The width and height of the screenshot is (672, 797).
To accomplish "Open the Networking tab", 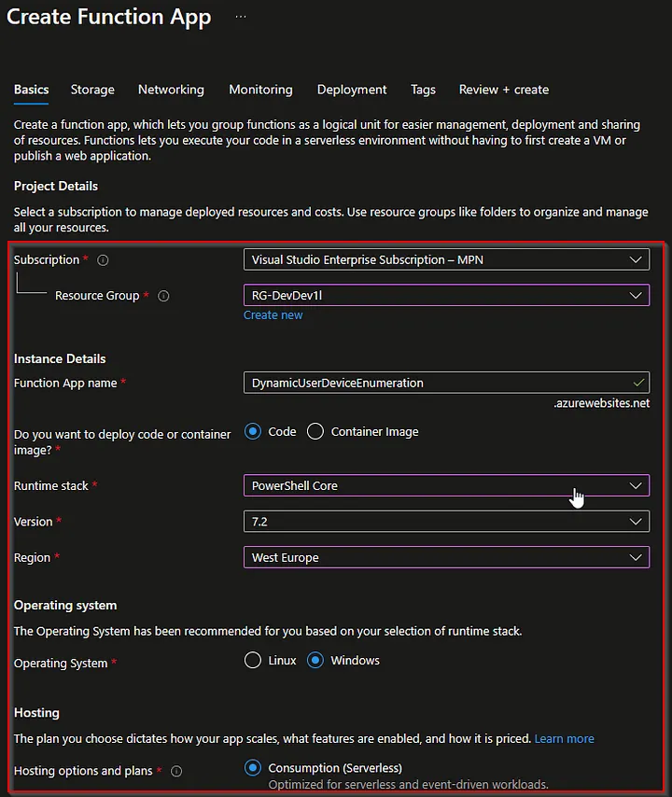I will pyautogui.click(x=171, y=90).
